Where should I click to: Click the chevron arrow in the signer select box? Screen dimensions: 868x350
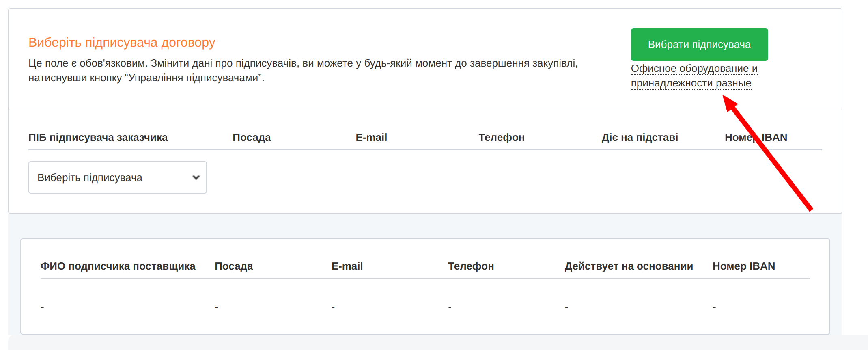pos(196,177)
